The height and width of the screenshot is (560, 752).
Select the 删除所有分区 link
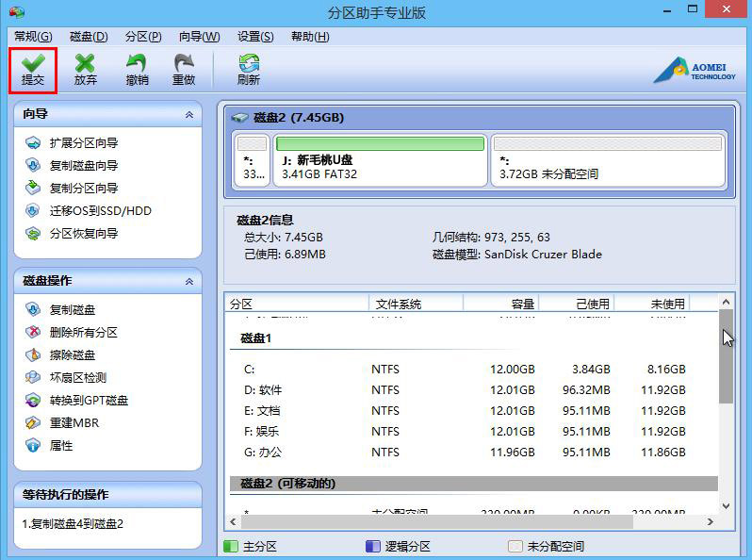click(84, 332)
